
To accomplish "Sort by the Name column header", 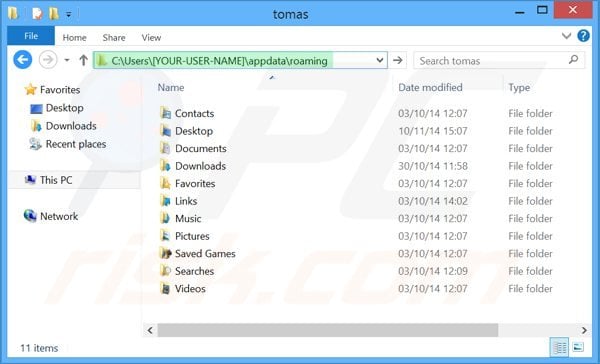I will 171,88.
